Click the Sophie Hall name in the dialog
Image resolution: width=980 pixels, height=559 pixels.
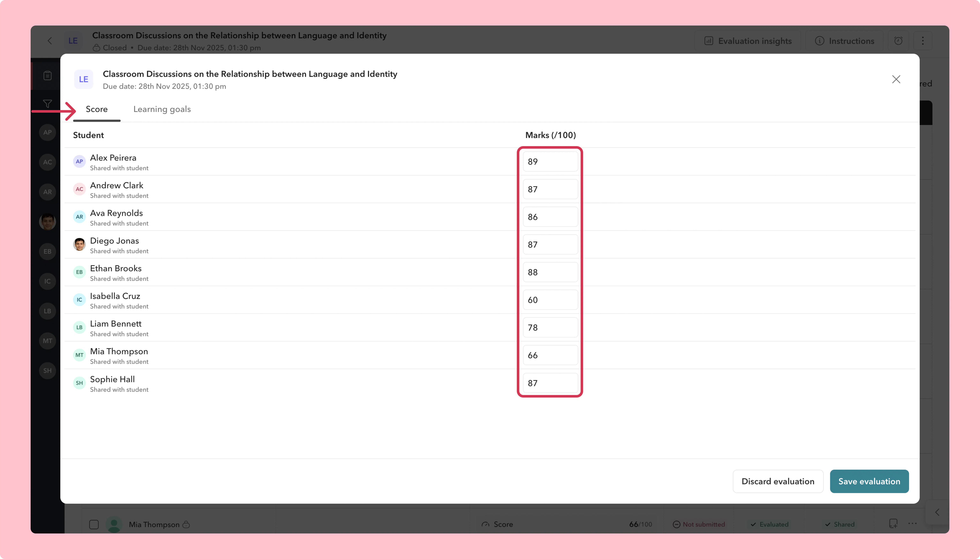pyautogui.click(x=112, y=379)
